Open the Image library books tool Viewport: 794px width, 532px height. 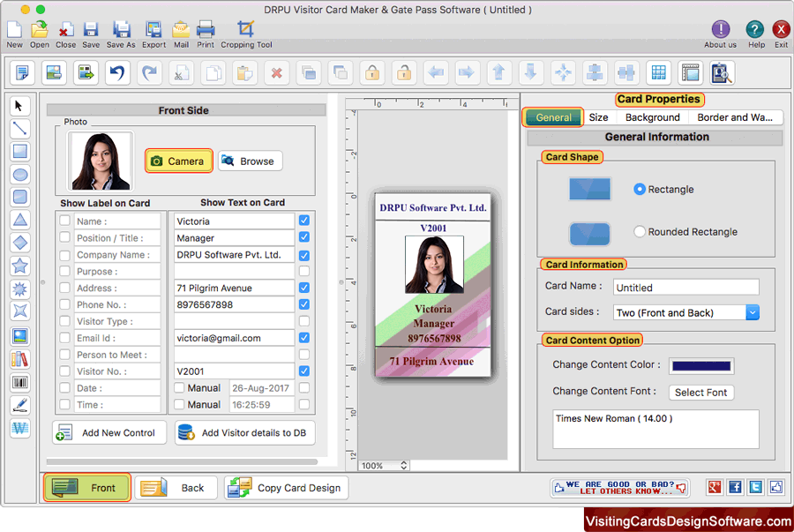19,359
